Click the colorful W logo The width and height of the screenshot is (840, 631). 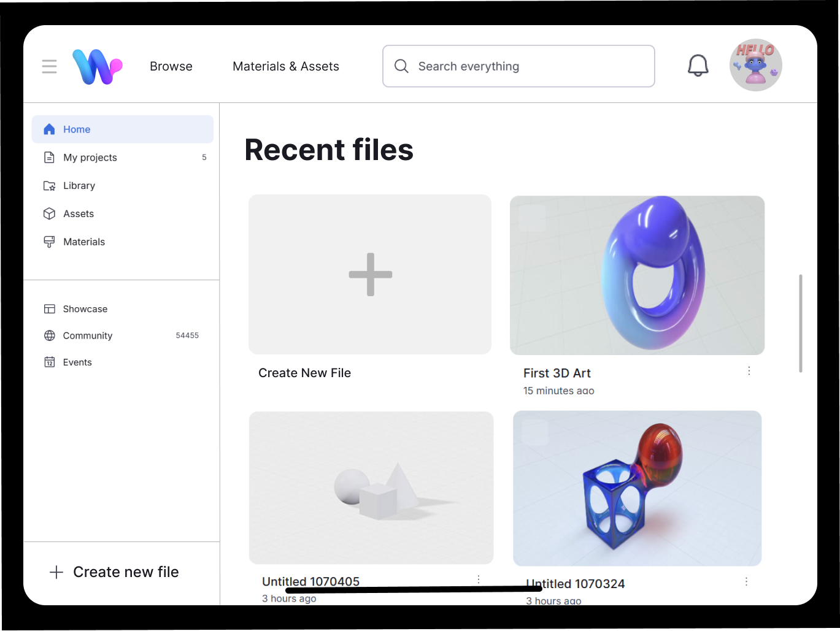pyautogui.click(x=97, y=66)
